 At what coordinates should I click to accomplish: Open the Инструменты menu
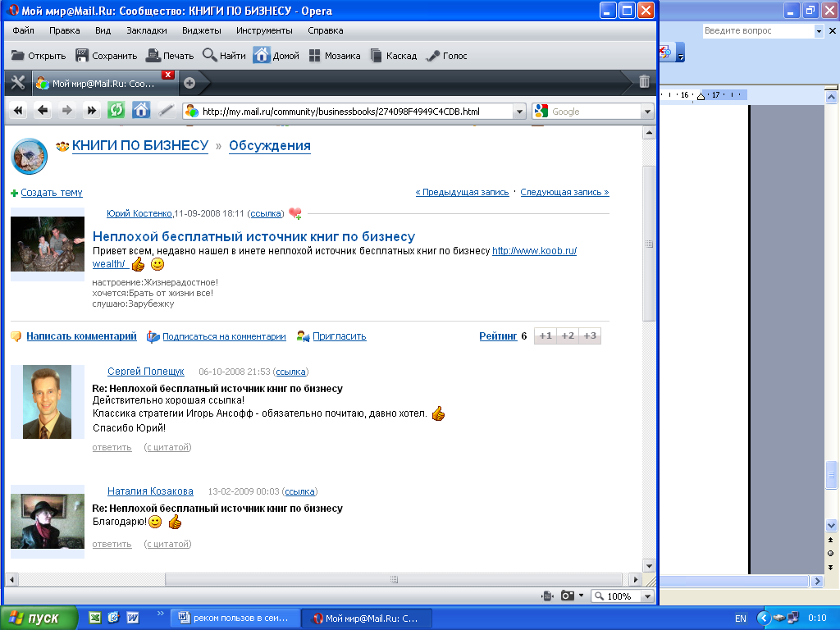coord(264,30)
